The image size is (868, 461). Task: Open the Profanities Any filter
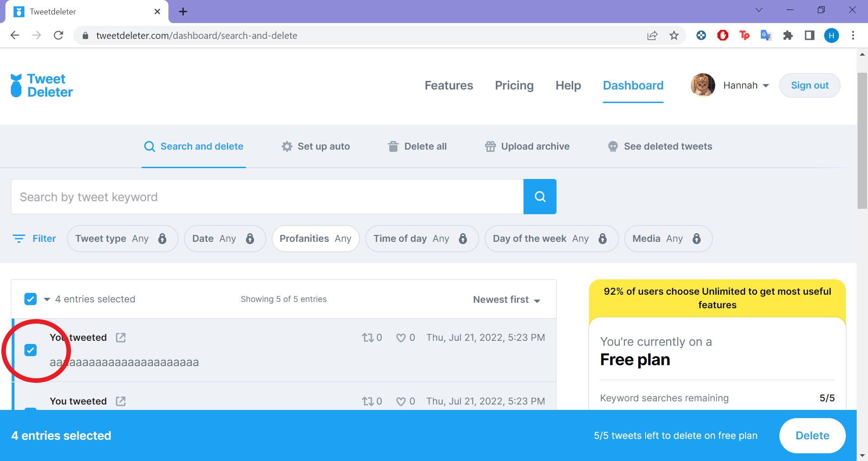[x=316, y=239]
